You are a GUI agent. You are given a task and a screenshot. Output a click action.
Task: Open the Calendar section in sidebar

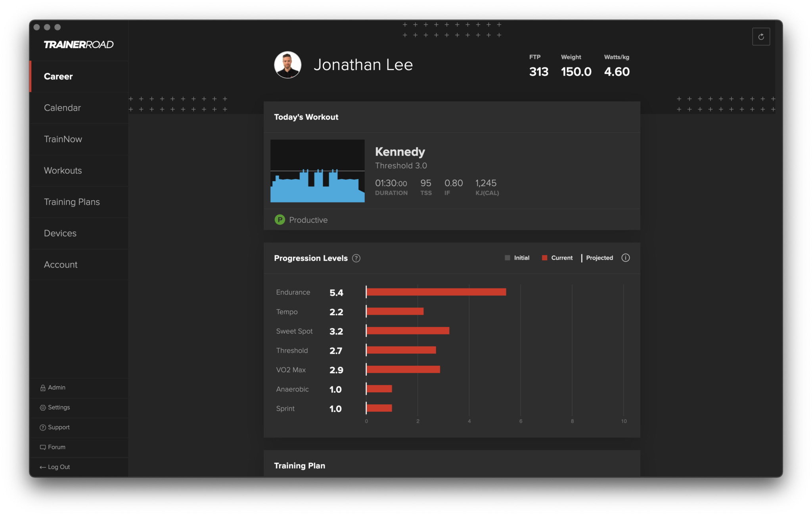[62, 108]
